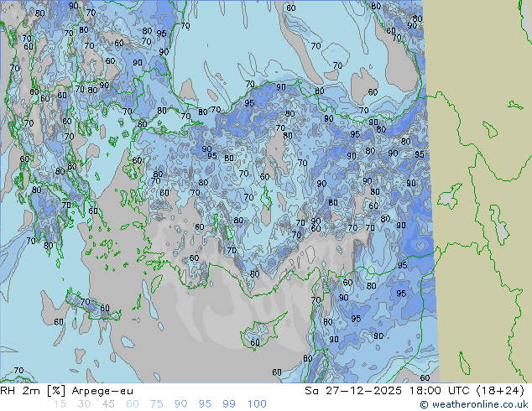
Task: Choose the 60 legend scale value
Action: (133, 404)
